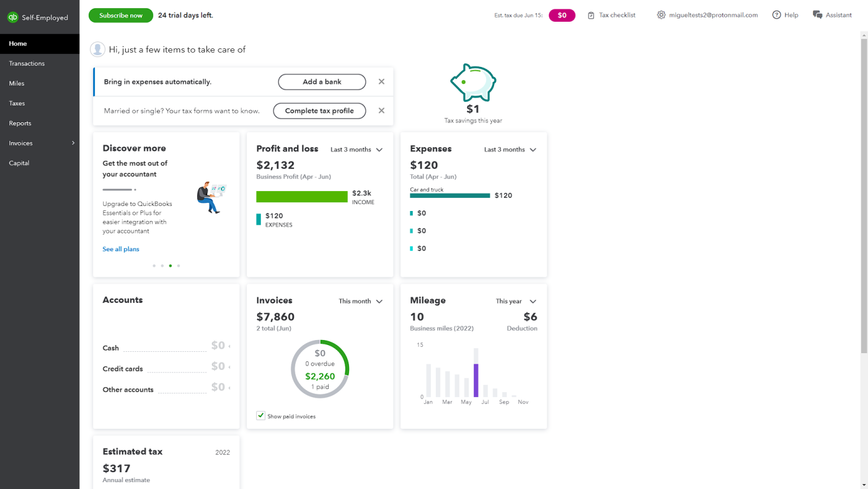Toggle Show paid invoices checkbox
The width and height of the screenshot is (868, 489).
[260, 416]
